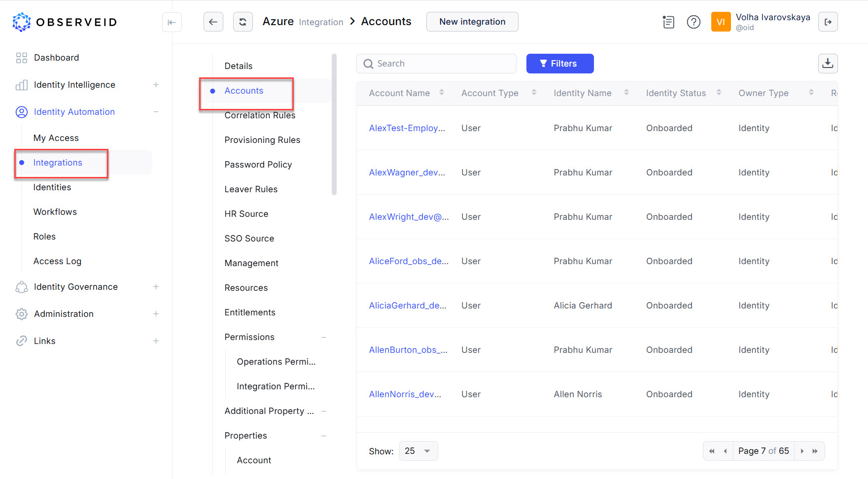Go back using the arrow near the breadcrumb
This screenshot has width=868, height=479.
click(213, 22)
